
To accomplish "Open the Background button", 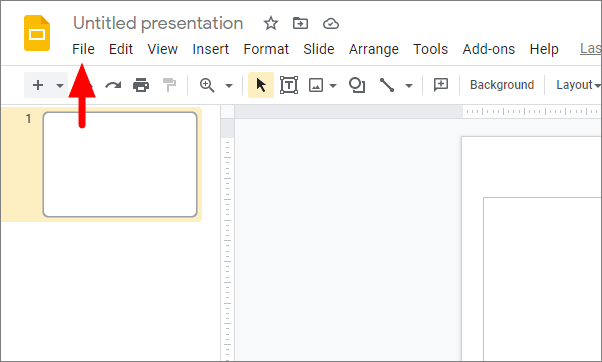I will (502, 84).
